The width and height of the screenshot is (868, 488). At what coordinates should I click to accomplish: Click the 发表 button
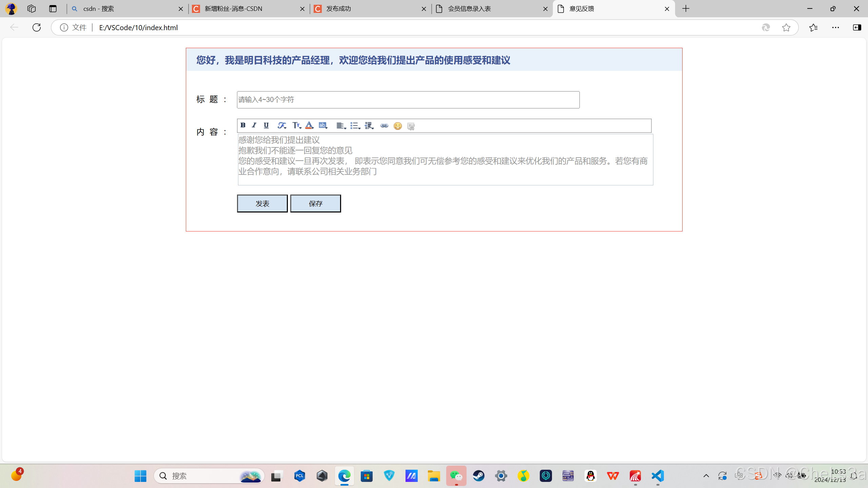click(262, 203)
